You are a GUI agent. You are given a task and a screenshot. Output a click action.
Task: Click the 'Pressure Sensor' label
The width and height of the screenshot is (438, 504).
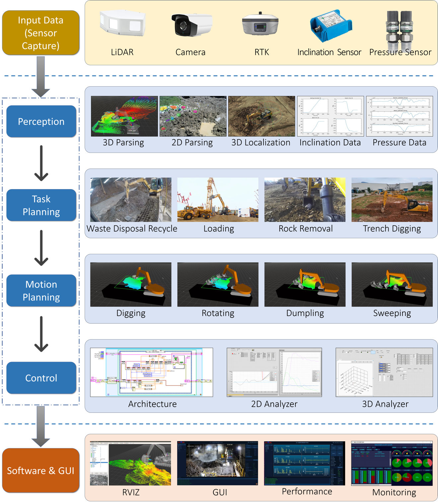pyautogui.click(x=400, y=52)
